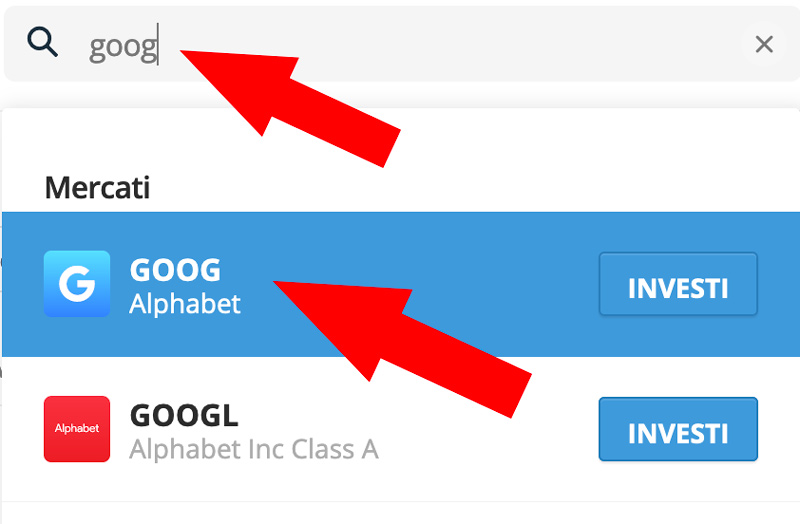The height and width of the screenshot is (524, 800).
Task: Open the GOOGL ticker symbol text
Action: 184,415
